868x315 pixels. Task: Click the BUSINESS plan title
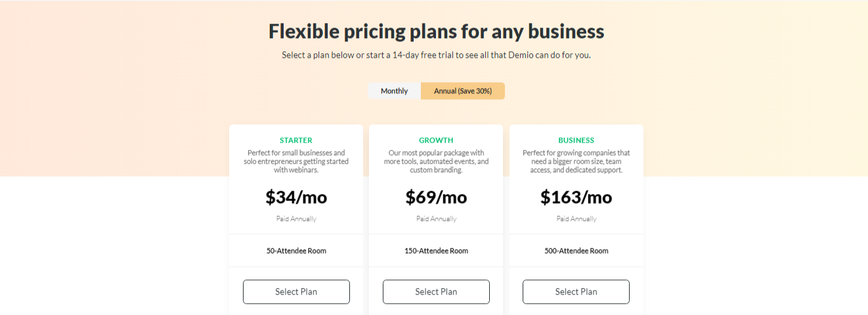(x=576, y=140)
